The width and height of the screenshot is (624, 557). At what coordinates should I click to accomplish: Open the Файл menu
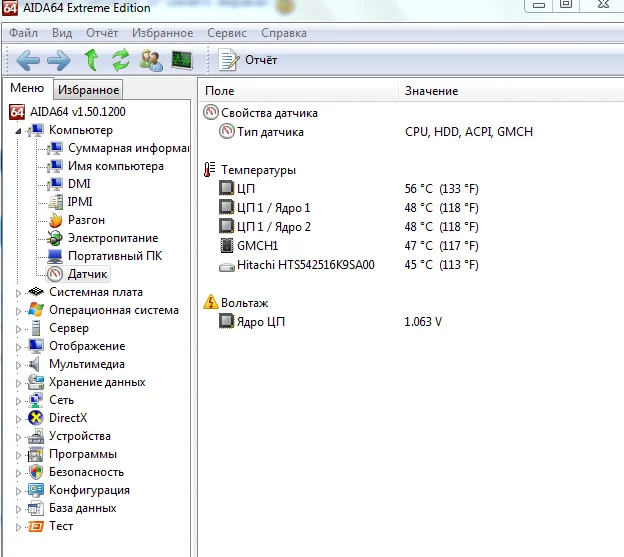[x=23, y=33]
